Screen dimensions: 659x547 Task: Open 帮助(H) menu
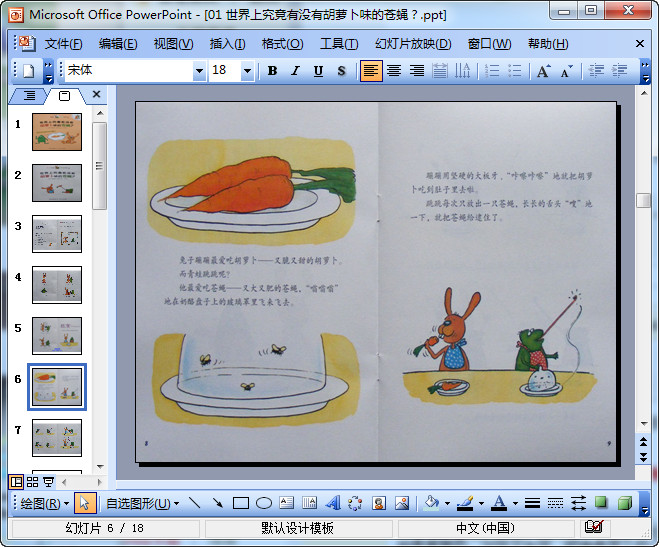[548, 44]
